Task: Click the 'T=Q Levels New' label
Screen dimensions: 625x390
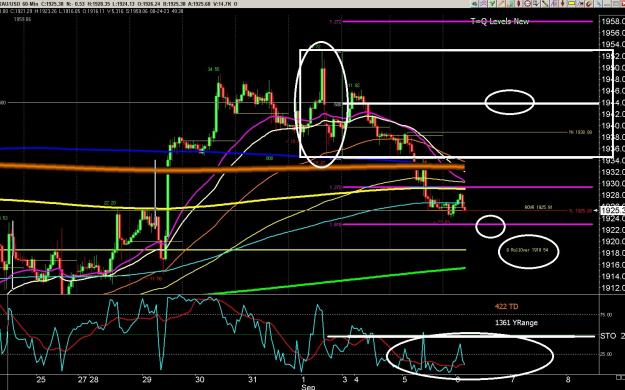Action: tap(500, 21)
